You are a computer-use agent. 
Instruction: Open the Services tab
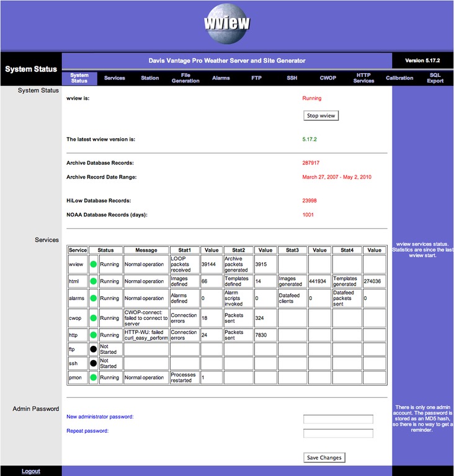(x=115, y=78)
